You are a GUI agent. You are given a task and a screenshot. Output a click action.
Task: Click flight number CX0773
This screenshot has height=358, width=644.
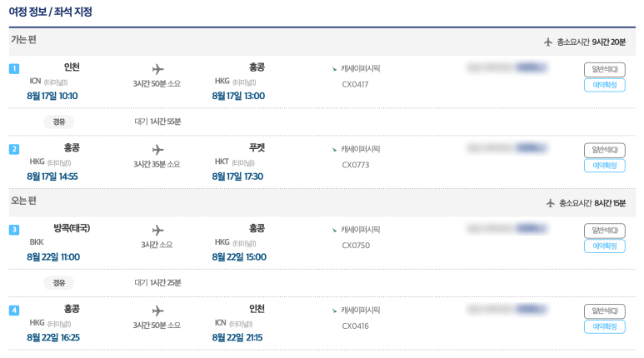pyautogui.click(x=356, y=165)
